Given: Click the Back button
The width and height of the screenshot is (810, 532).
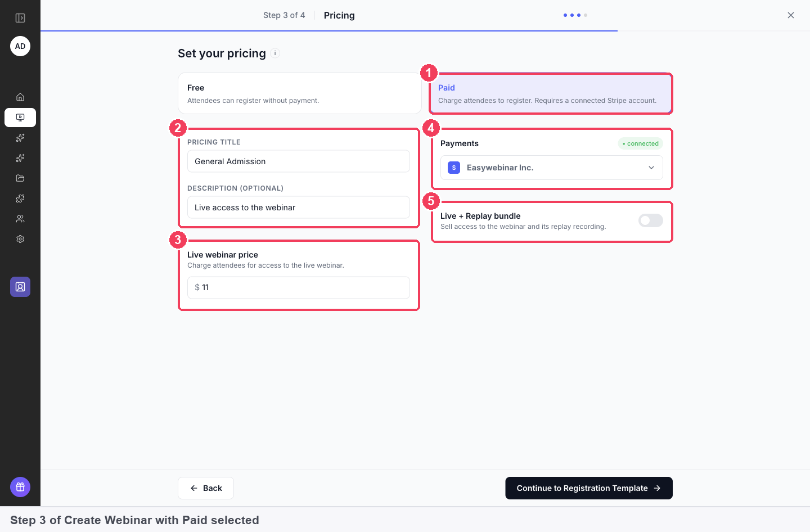Looking at the screenshot, I should pyautogui.click(x=206, y=488).
